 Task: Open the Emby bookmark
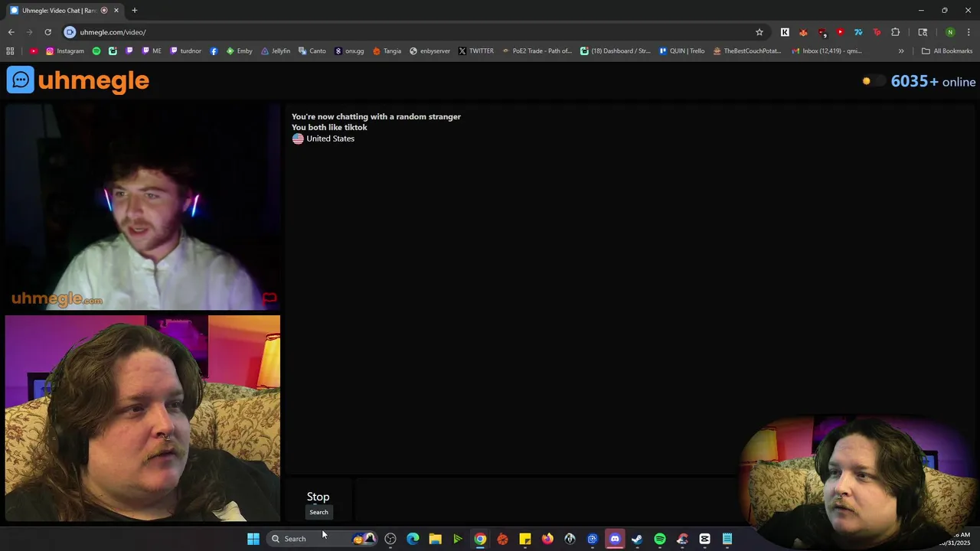[x=239, y=51]
